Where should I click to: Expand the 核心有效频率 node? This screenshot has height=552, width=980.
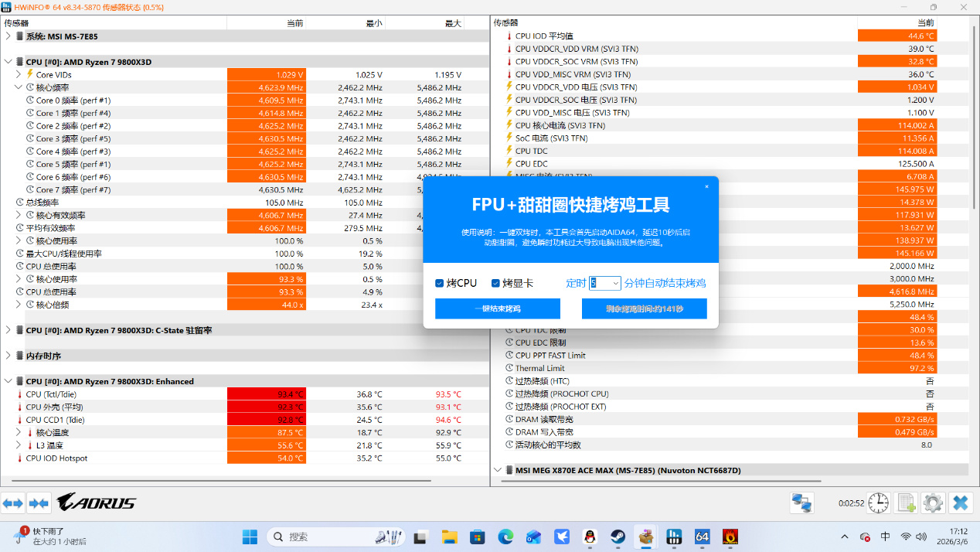(19, 215)
